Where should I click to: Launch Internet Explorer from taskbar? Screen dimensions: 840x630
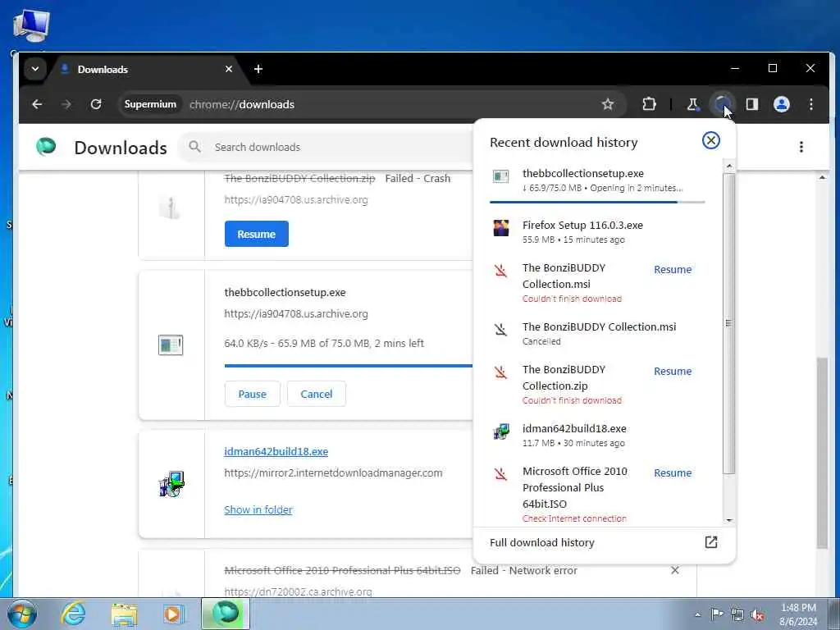pyautogui.click(x=73, y=614)
